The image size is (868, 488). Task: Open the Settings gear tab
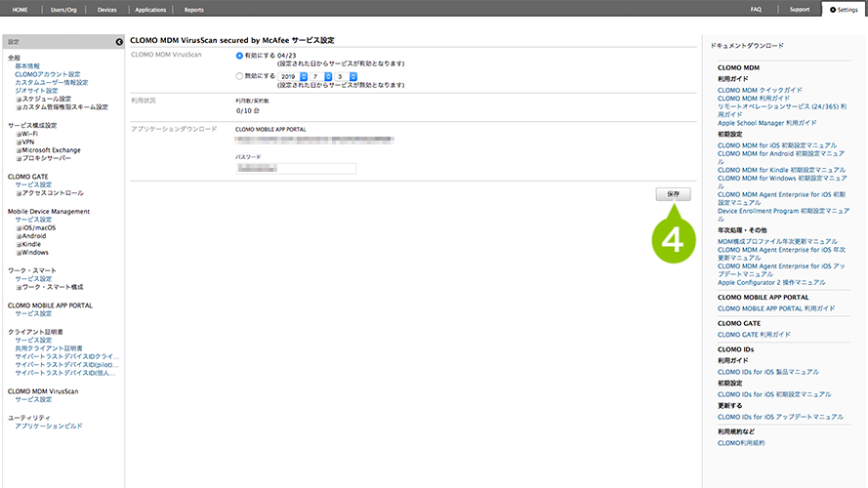[844, 10]
